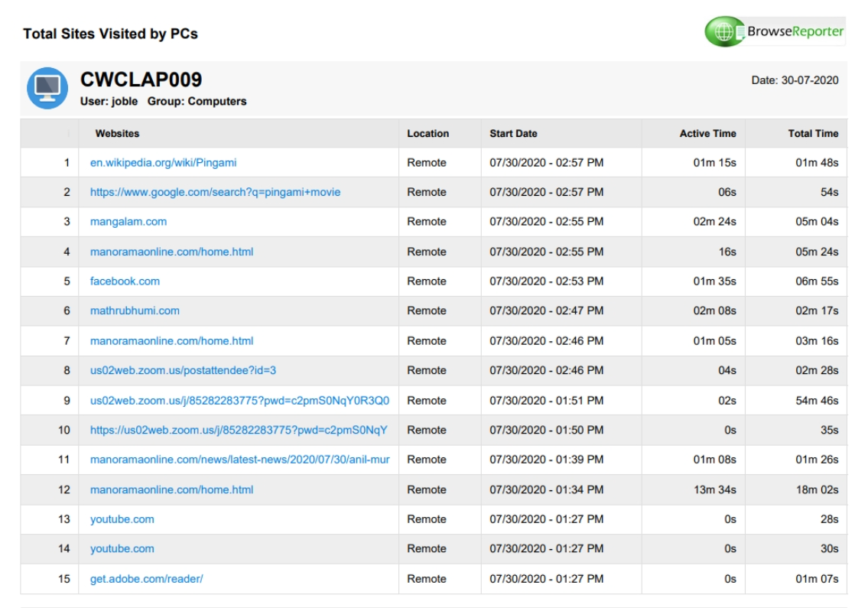868x608 pixels.
Task: Click start date '07/30/2020 - 01:51 PM'
Action: pos(546,400)
